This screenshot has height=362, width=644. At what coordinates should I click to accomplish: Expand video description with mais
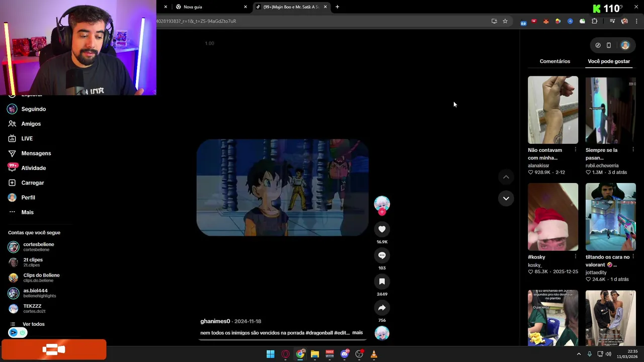point(357,333)
